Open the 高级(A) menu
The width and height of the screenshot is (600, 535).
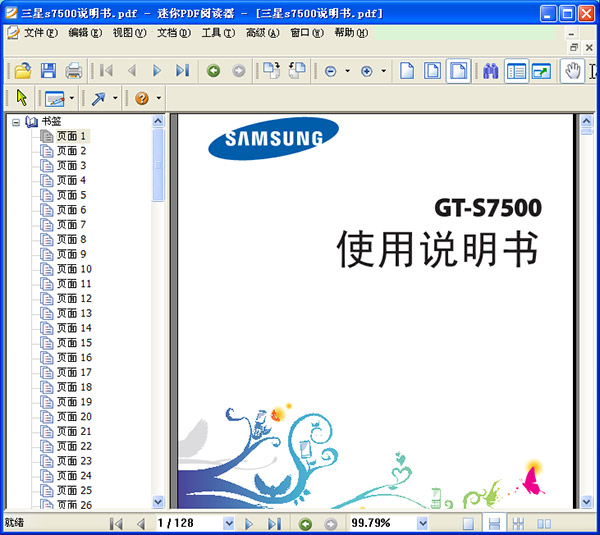point(262,33)
